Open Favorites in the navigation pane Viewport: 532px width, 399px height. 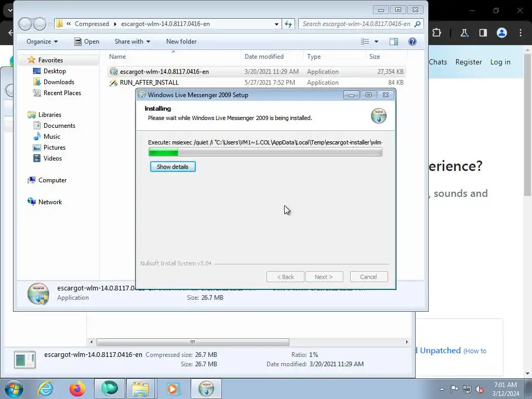(50, 60)
